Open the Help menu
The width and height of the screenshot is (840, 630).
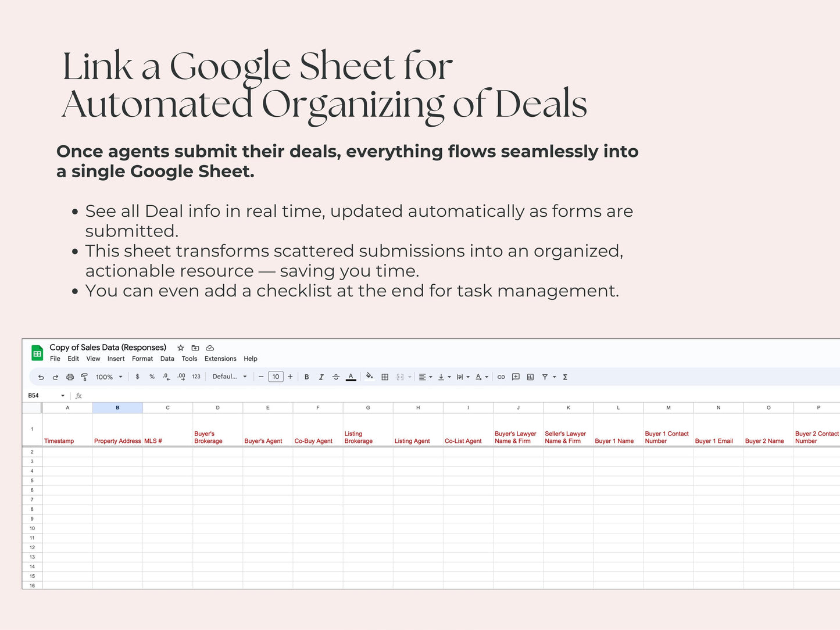(x=251, y=359)
